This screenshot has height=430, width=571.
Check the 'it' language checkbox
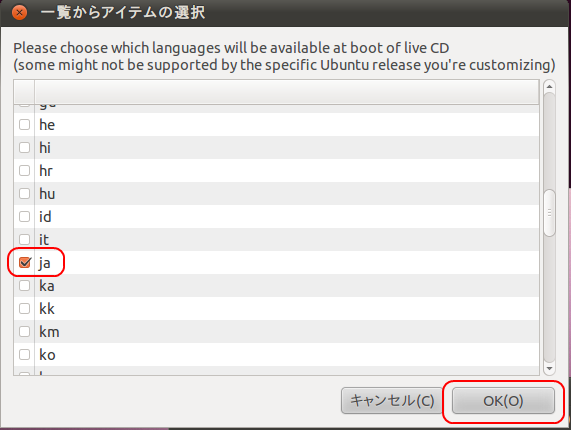[x=24, y=240]
